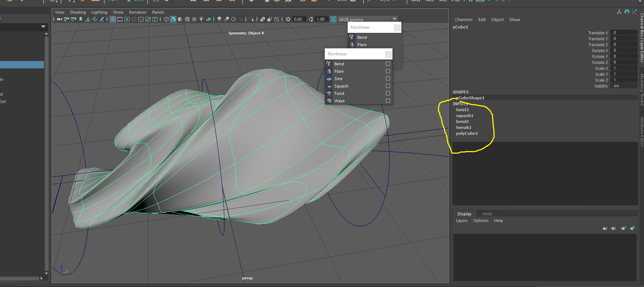Enable wireframe shading cube icon

[166, 19]
